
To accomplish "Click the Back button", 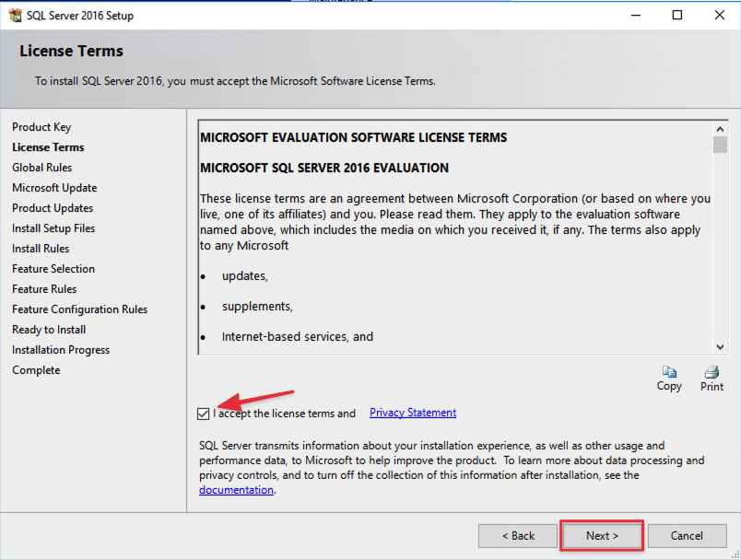I will click(x=518, y=535).
